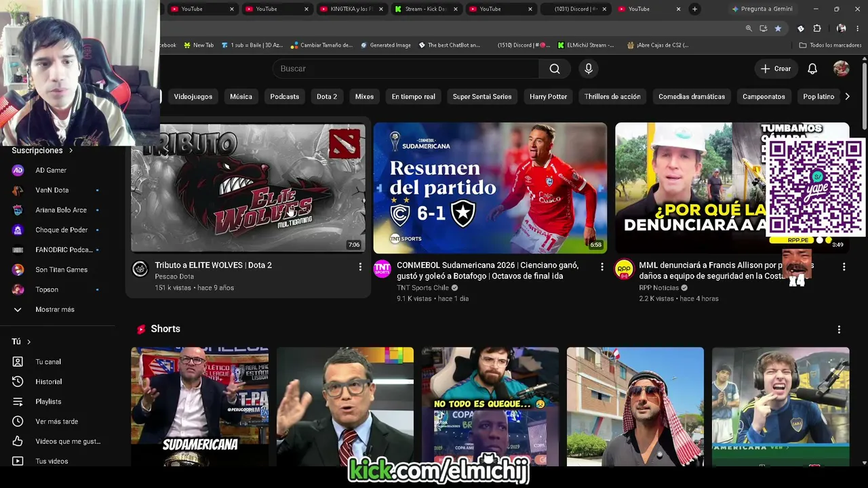Select the En tiempo real chip
The height and width of the screenshot is (488, 868).
(414, 96)
